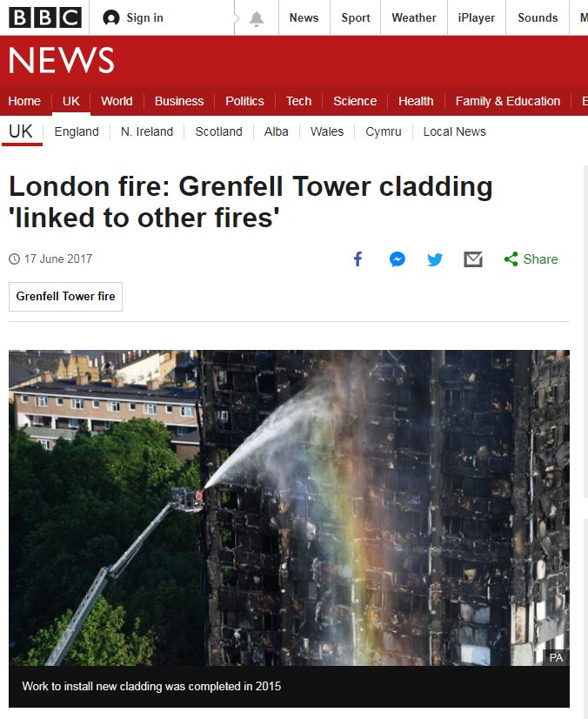
Task: Open the notifications bell
Action: (x=257, y=18)
